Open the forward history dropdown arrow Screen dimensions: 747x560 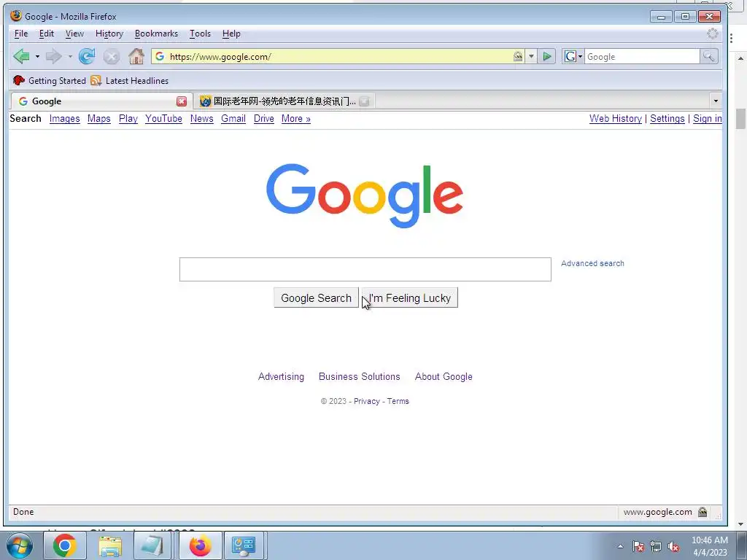tap(70, 57)
